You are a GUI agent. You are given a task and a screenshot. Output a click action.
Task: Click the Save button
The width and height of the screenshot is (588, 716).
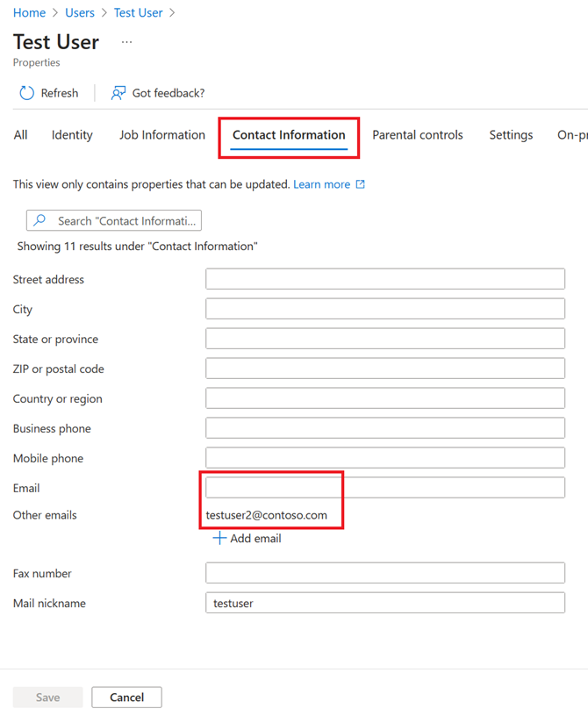tap(47, 698)
